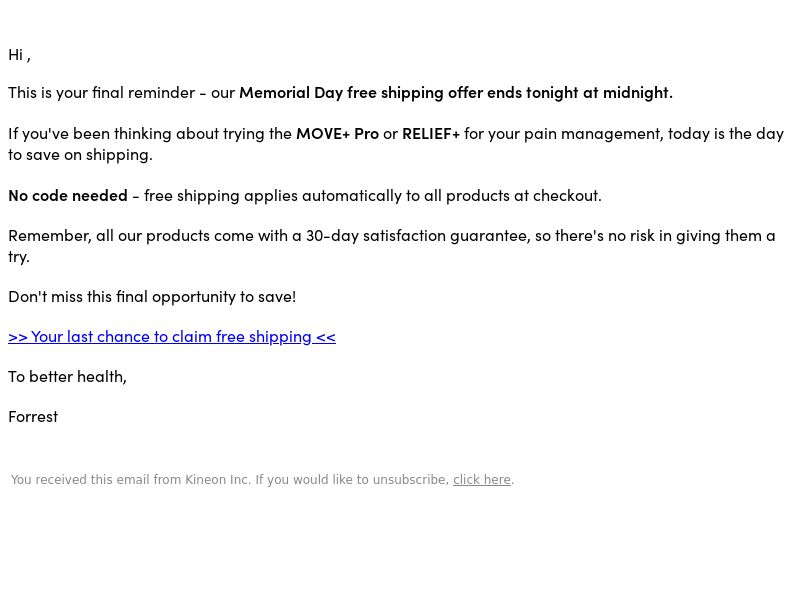800x600 pixels.
Task: Click the "Don't miss this final opportunity" line
Action: coord(152,296)
